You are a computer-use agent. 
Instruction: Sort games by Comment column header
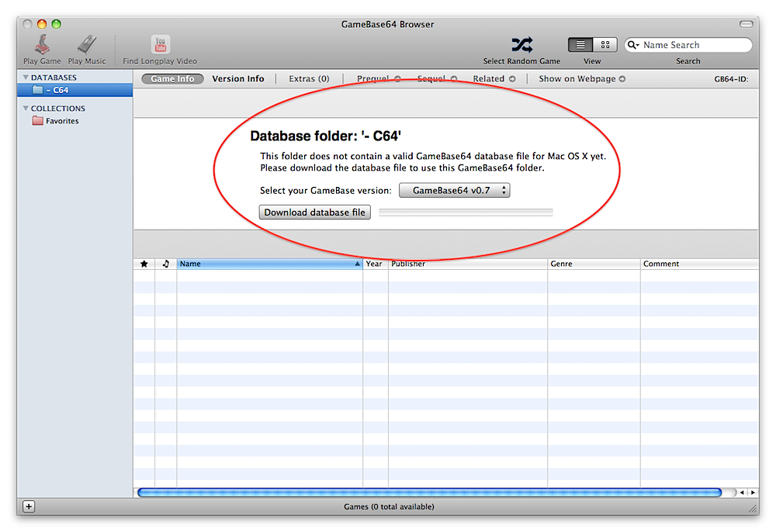pos(699,264)
